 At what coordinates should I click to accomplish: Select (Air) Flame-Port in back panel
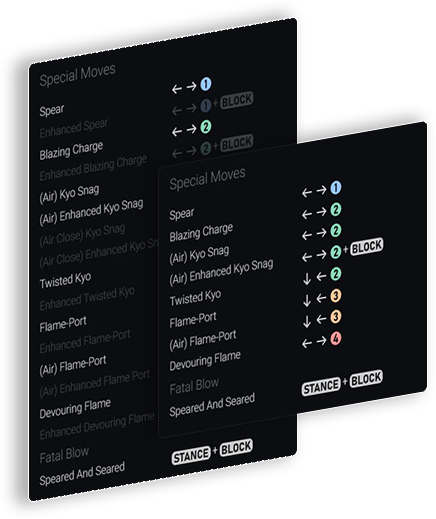coord(73,366)
